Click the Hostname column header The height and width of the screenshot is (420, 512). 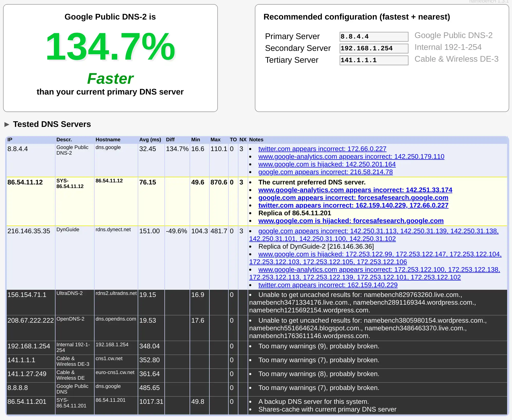pos(108,140)
